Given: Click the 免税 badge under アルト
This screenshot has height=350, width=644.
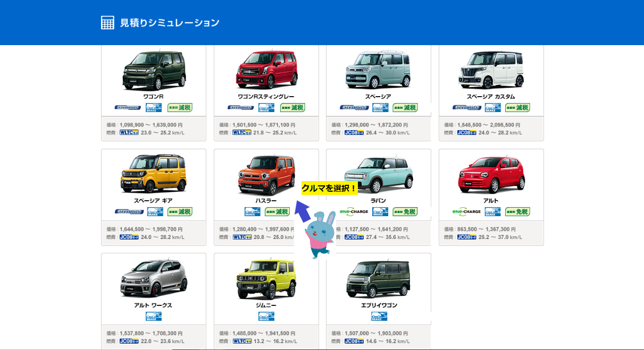Looking at the screenshot, I should point(517,211).
